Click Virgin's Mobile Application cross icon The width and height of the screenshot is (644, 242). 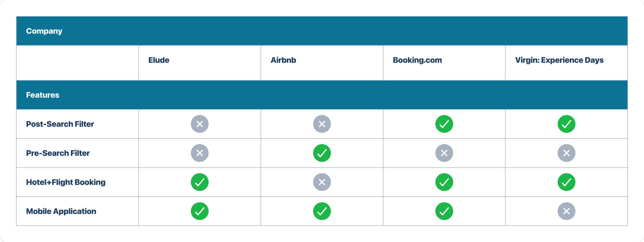[566, 211]
